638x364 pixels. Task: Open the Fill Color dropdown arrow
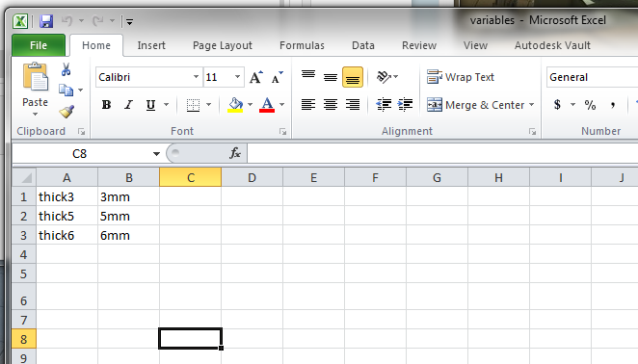tap(251, 105)
